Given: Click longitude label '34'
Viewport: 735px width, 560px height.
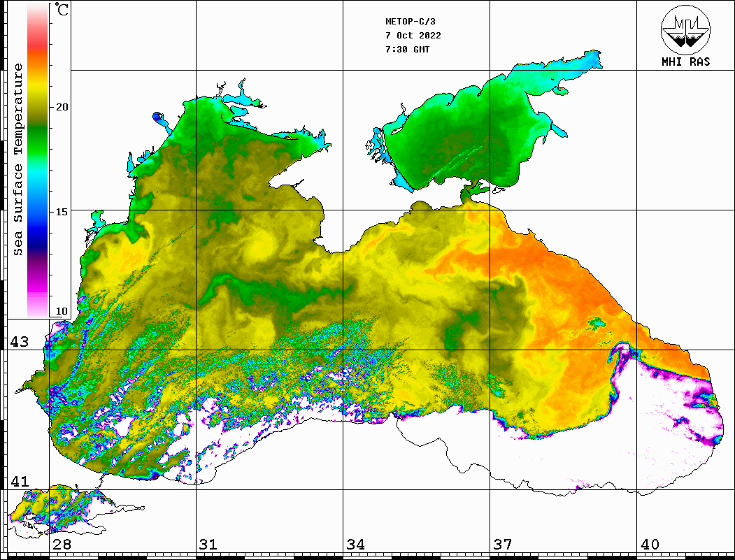Looking at the screenshot, I should point(356,545).
